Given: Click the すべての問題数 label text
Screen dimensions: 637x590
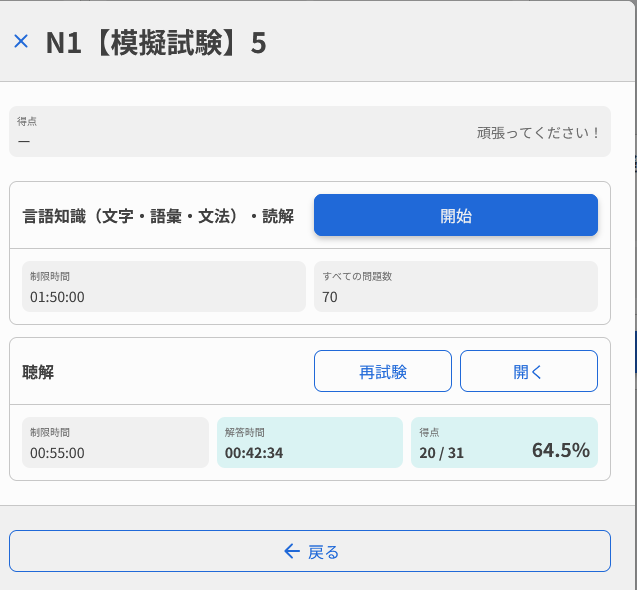Looking at the screenshot, I should 357,276.
